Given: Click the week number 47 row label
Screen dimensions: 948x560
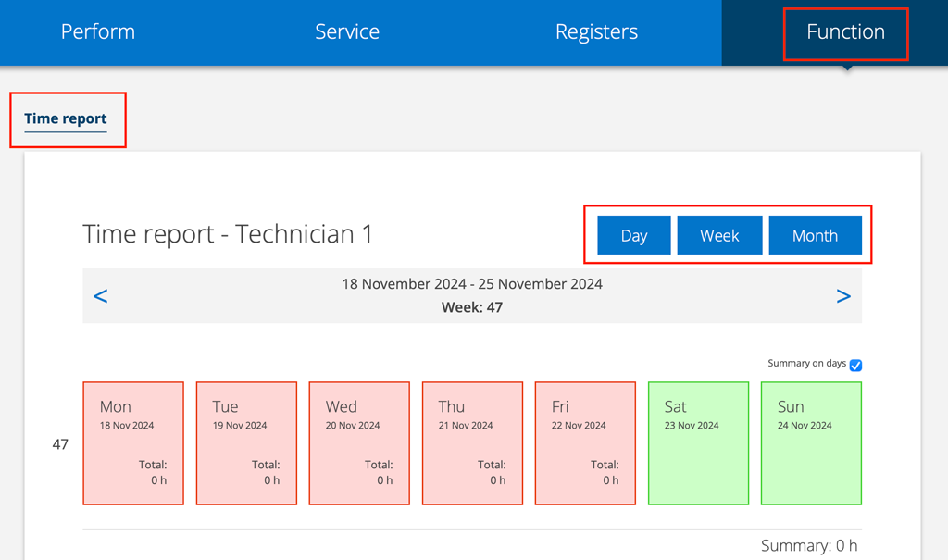Looking at the screenshot, I should coord(60,444).
